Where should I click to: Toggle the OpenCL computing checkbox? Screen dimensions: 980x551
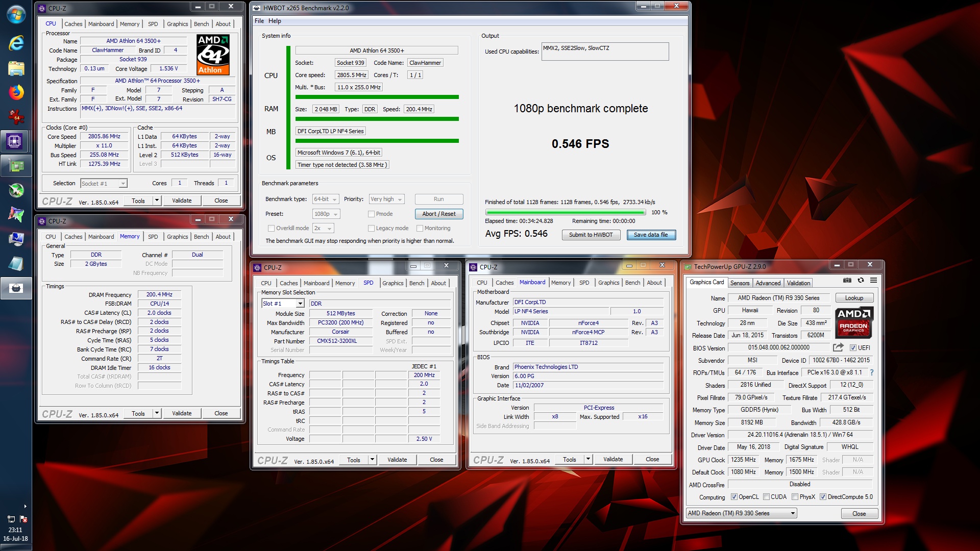tap(734, 496)
